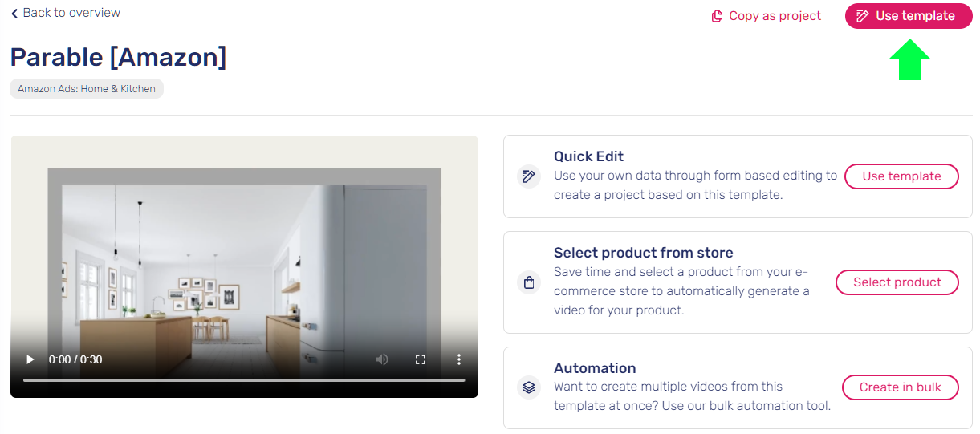The height and width of the screenshot is (434, 980).
Task: Click the Select product button
Action: coord(897,282)
